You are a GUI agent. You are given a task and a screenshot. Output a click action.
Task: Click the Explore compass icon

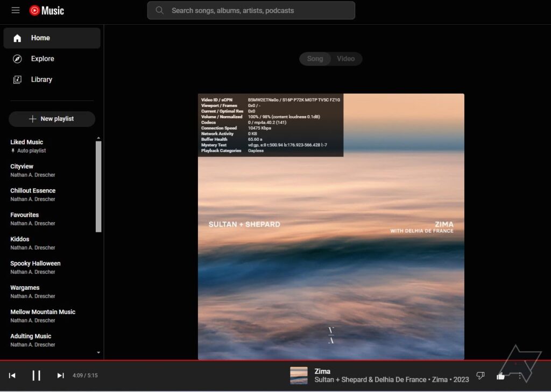pos(17,59)
